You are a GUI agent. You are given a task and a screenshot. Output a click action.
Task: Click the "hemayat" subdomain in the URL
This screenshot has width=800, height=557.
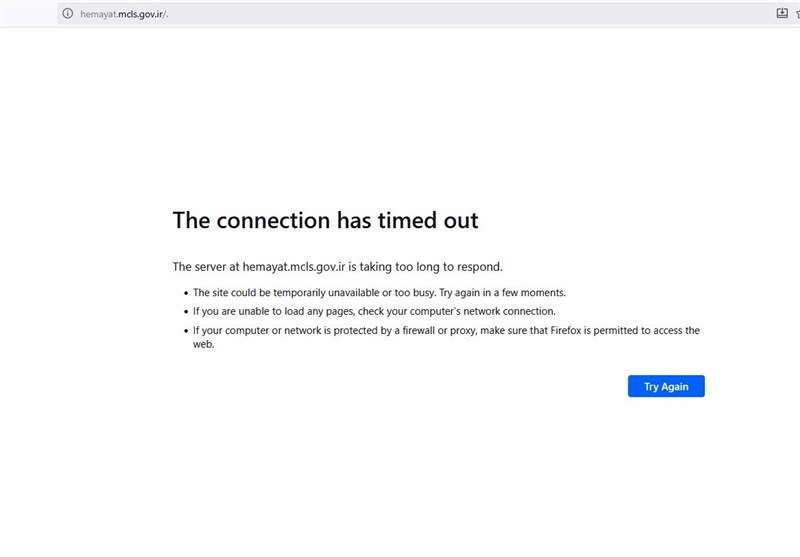[x=97, y=13]
